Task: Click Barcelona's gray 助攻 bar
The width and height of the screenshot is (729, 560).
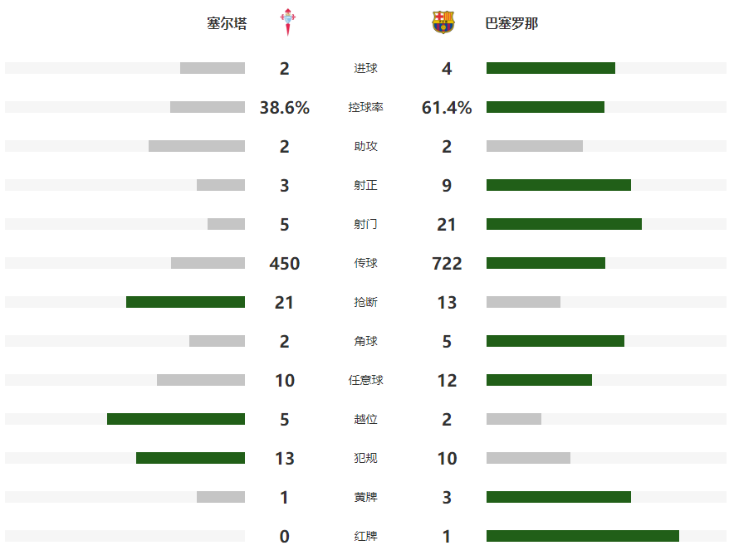Action: [534, 146]
